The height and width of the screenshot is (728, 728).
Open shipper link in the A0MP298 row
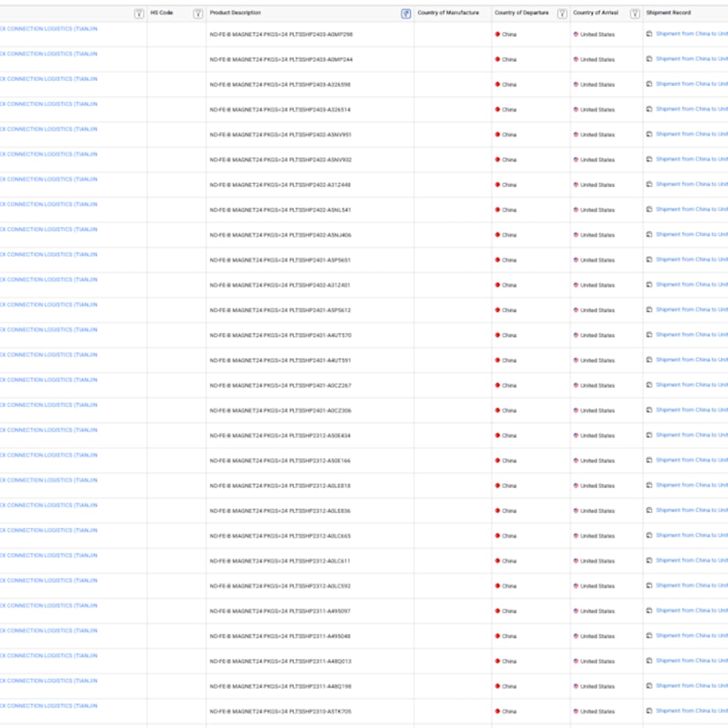(x=49, y=29)
